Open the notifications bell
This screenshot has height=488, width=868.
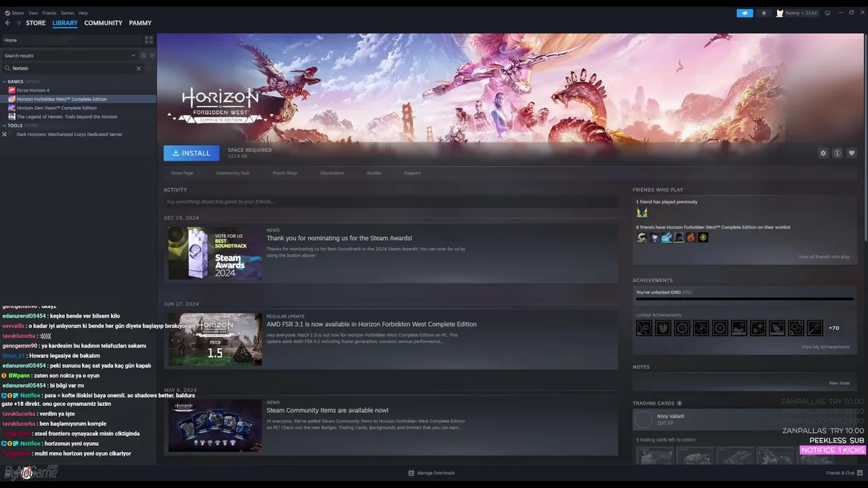(764, 13)
